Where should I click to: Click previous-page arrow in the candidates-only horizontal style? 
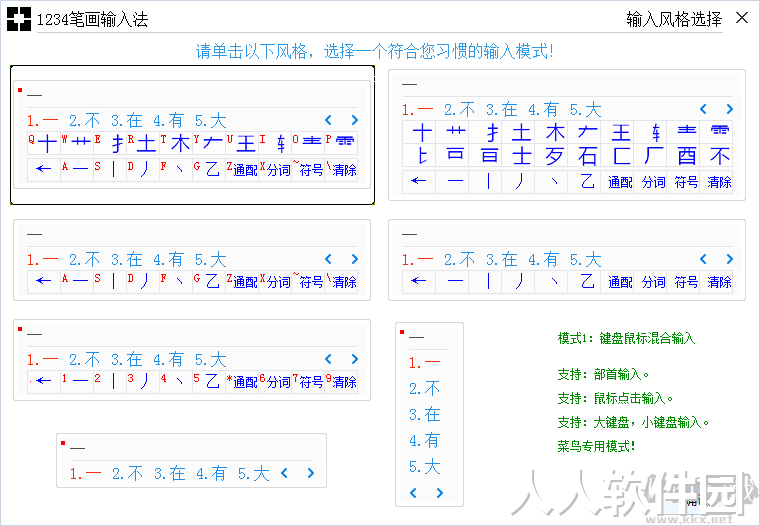[285, 473]
